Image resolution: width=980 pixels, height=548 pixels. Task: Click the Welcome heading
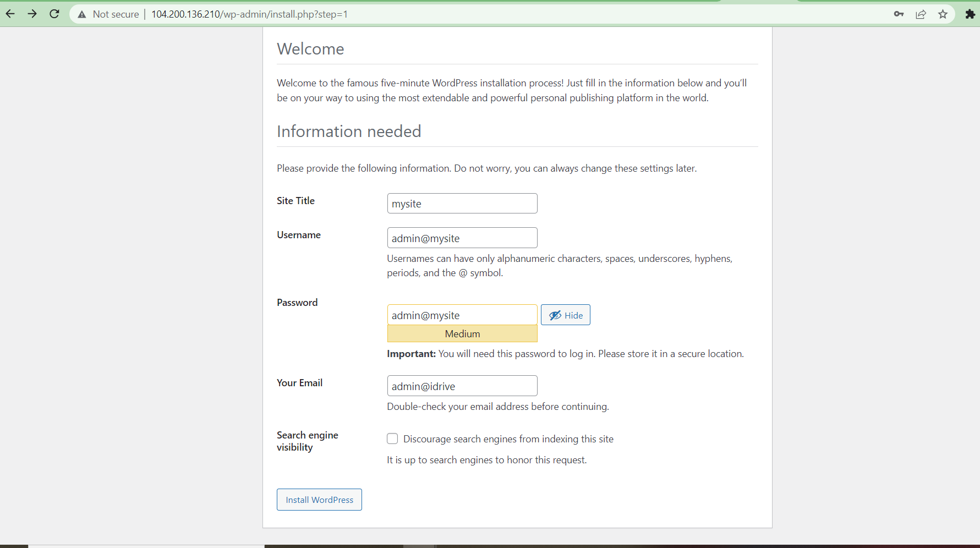click(310, 49)
